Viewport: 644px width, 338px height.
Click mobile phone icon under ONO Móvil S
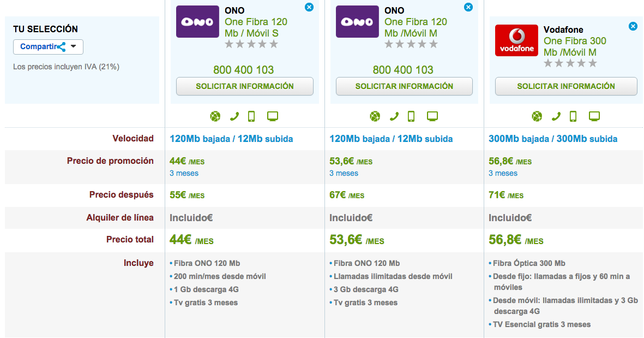(251, 117)
